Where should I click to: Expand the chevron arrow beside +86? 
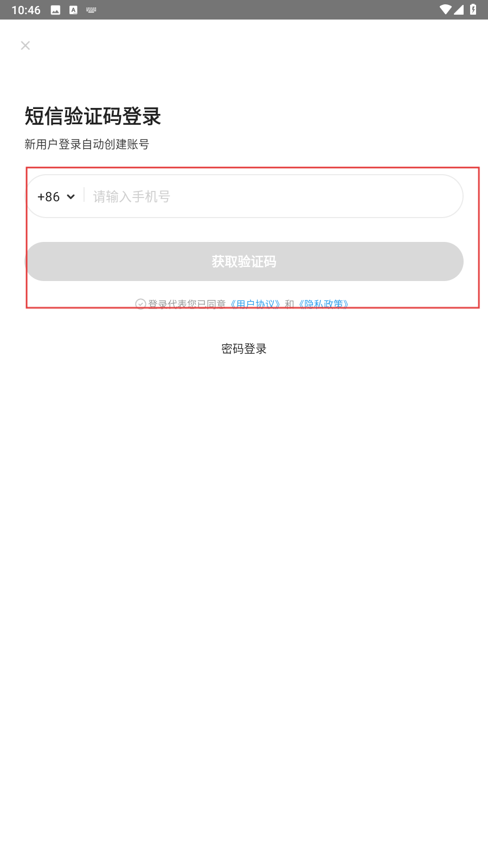click(x=70, y=197)
